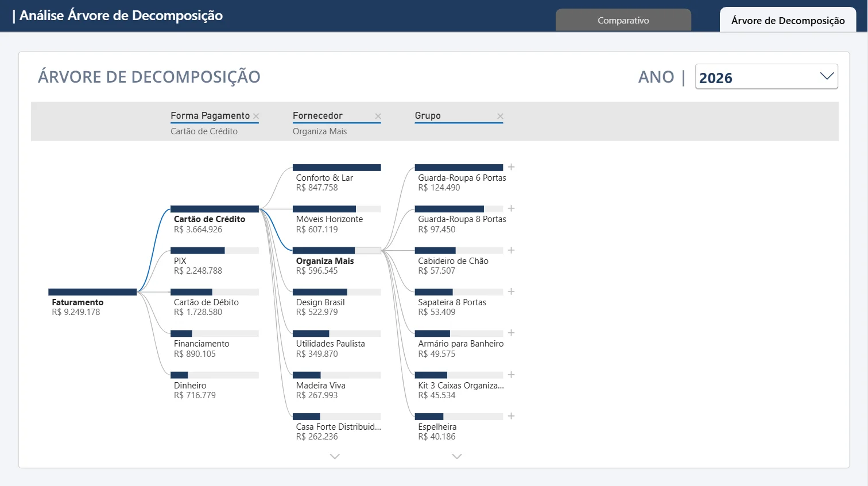
Task: Select the Financiamento node
Action: 215,344
